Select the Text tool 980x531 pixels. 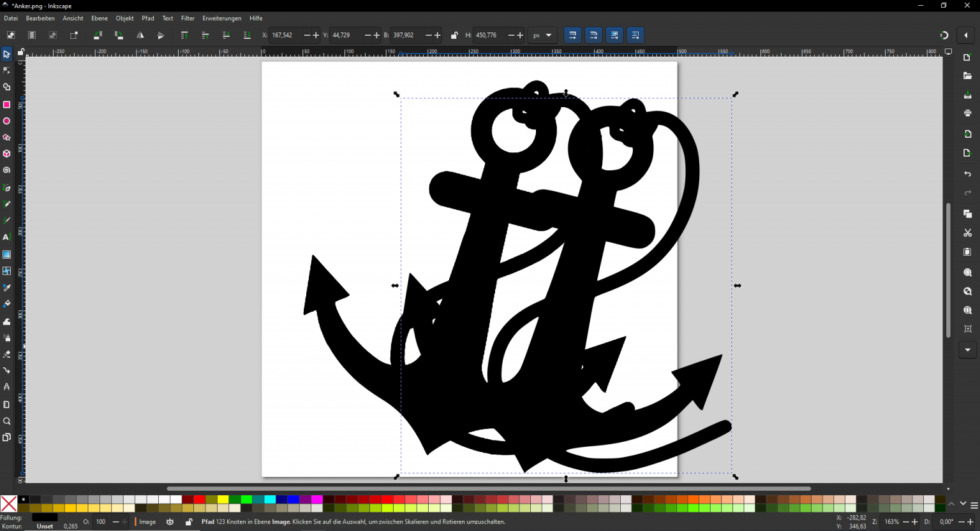[x=7, y=236]
